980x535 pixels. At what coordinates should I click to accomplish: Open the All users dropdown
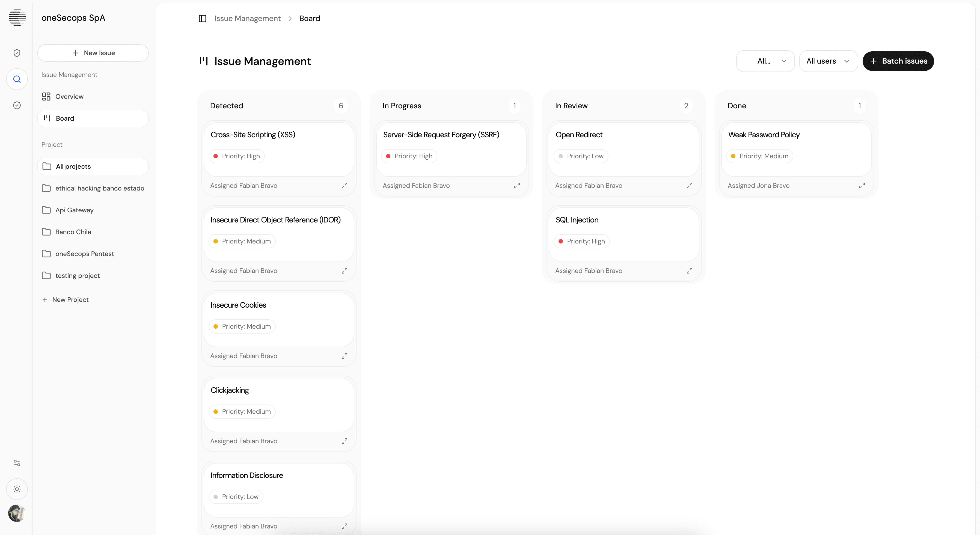pos(828,61)
